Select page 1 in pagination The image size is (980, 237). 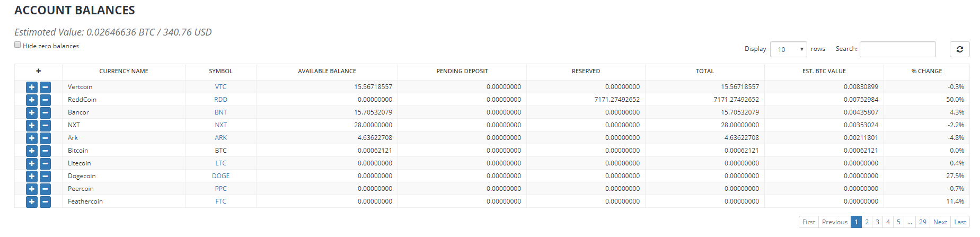click(x=856, y=222)
